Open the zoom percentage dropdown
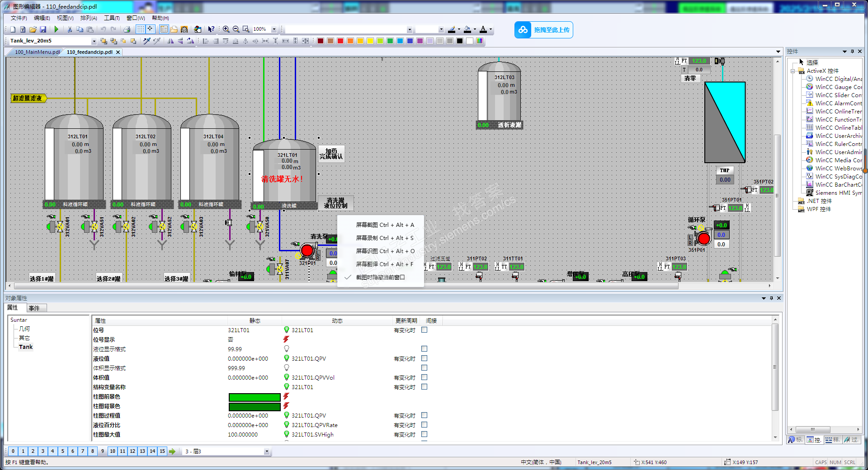This screenshot has width=868, height=470. (274, 29)
